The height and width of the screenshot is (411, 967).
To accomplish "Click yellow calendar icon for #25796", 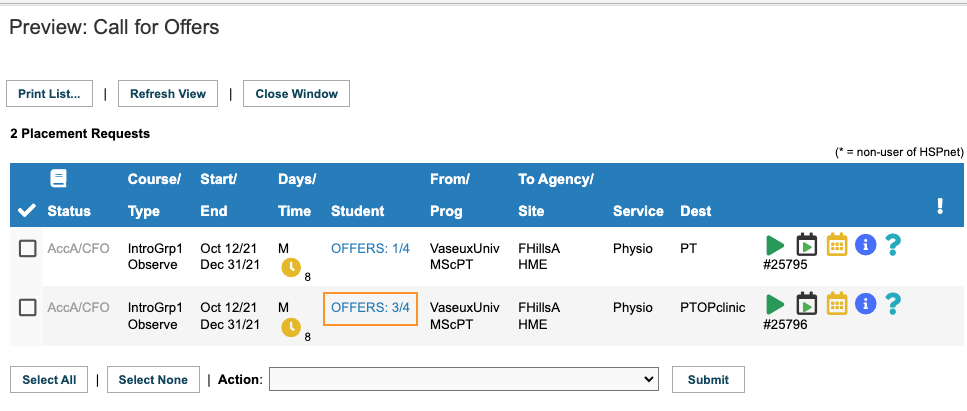I will [837, 304].
